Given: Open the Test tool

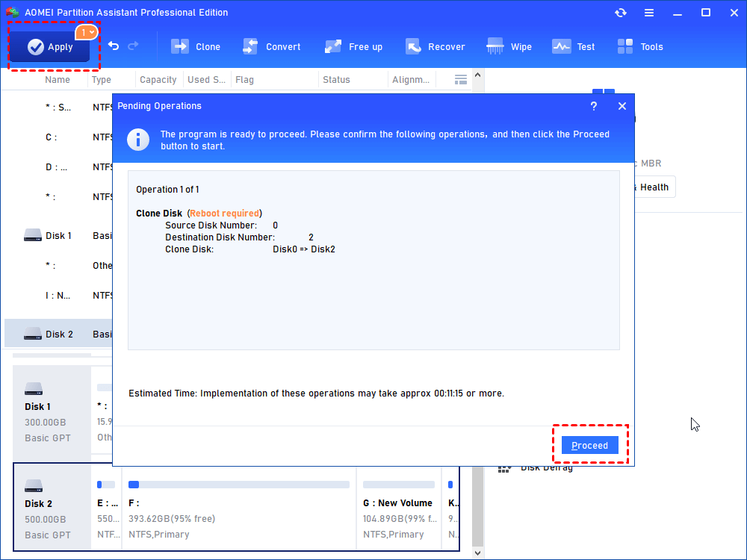Looking at the screenshot, I should coord(574,47).
